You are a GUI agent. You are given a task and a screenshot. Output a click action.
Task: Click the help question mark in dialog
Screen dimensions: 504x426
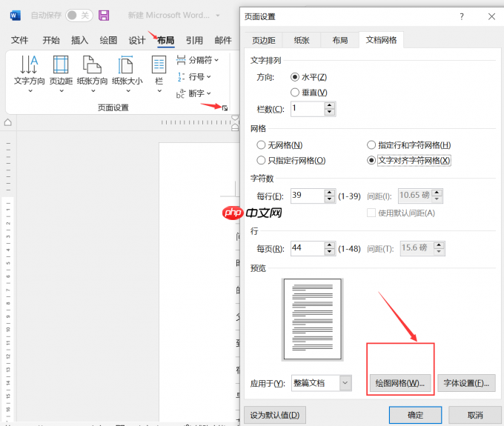462,16
